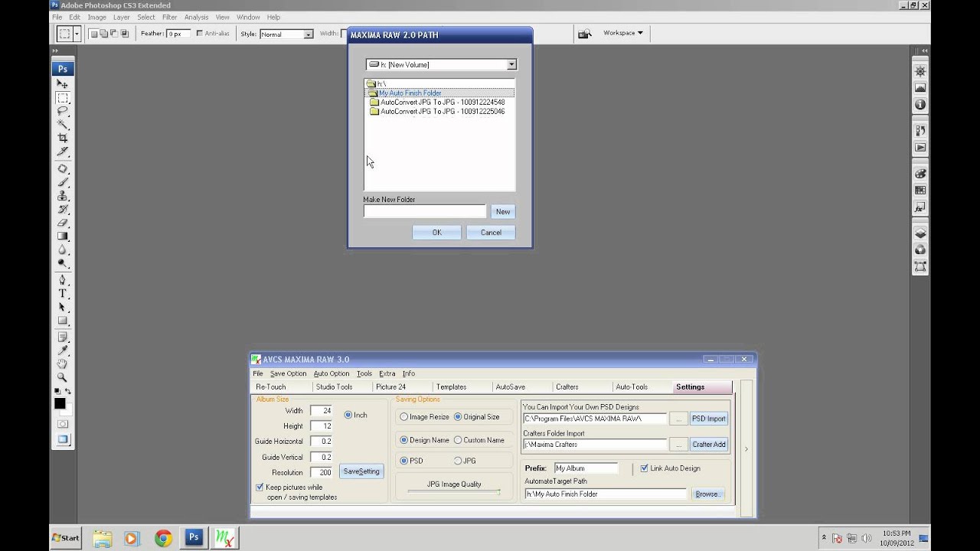Open Maxima's Save Option menu

point(288,373)
